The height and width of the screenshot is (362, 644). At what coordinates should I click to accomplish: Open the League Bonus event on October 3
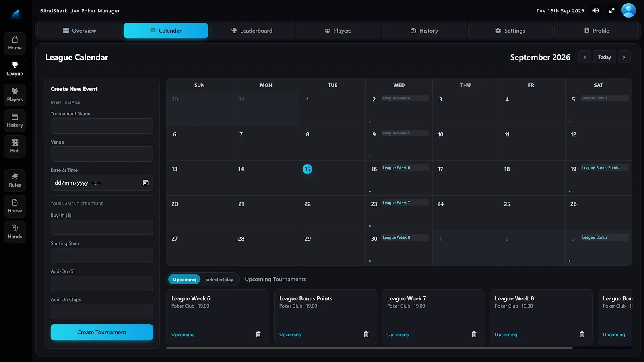pos(604,237)
